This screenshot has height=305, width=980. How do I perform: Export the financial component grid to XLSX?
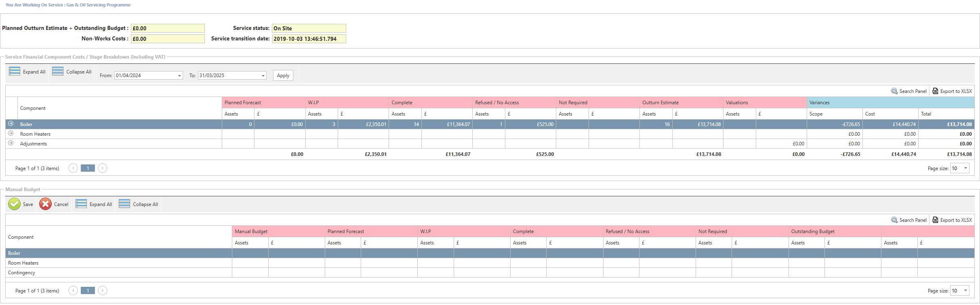952,91
